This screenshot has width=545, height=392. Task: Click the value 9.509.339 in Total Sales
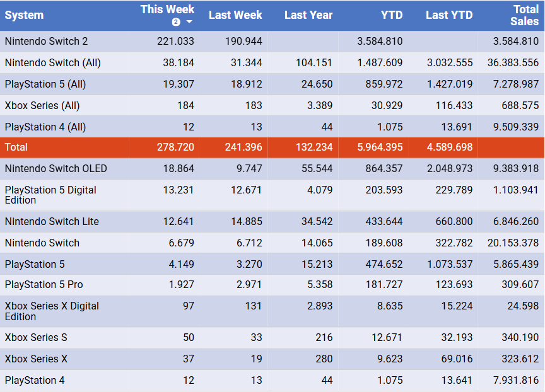(x=516, y=127)
